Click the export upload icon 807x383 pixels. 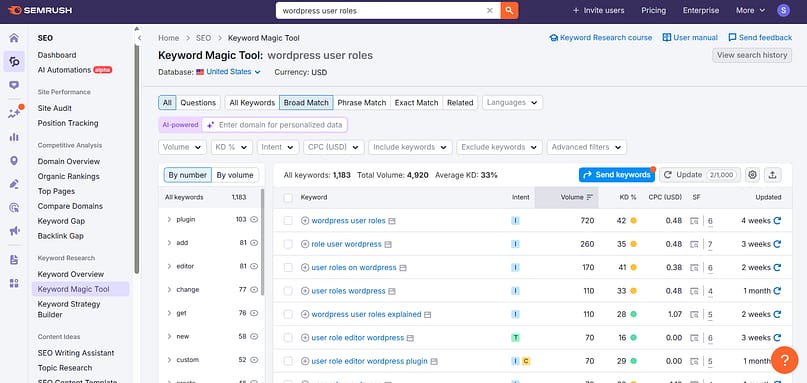pyautogui.click(x=772, y=175)
